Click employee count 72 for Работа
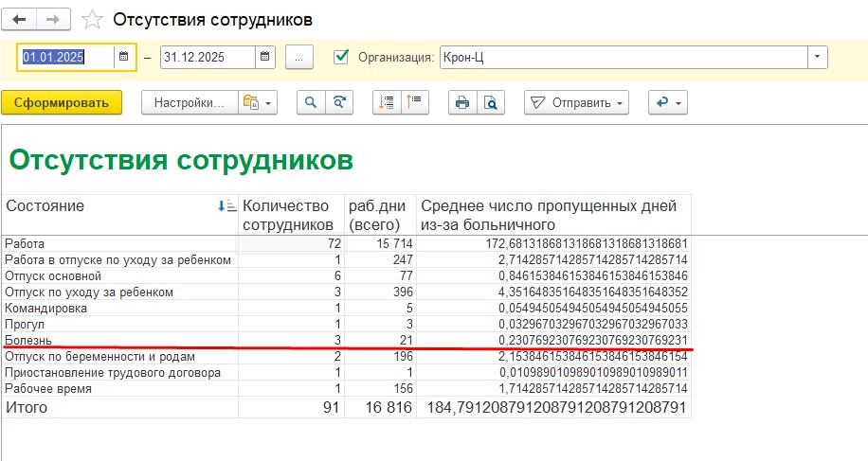The image size is (868, 461). (x=335, y=244)
